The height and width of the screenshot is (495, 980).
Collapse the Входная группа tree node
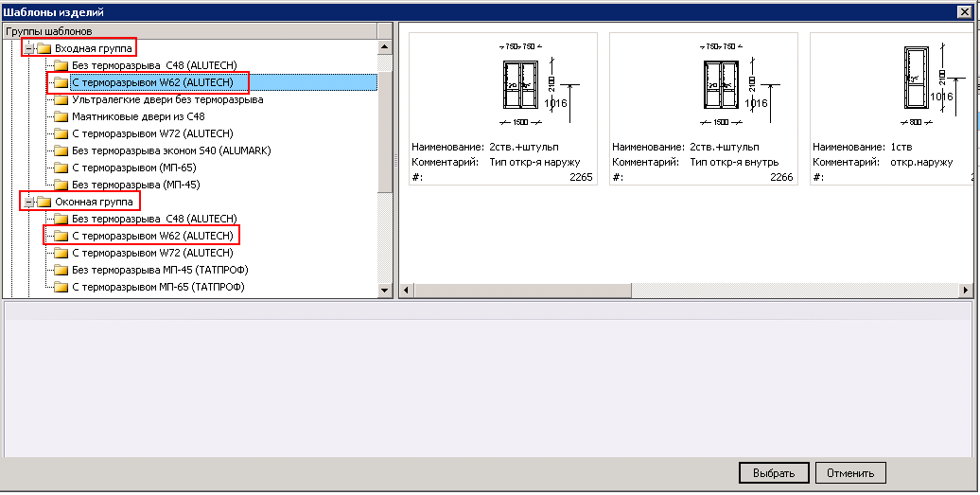pyautogui.click(x=28, y=47)
